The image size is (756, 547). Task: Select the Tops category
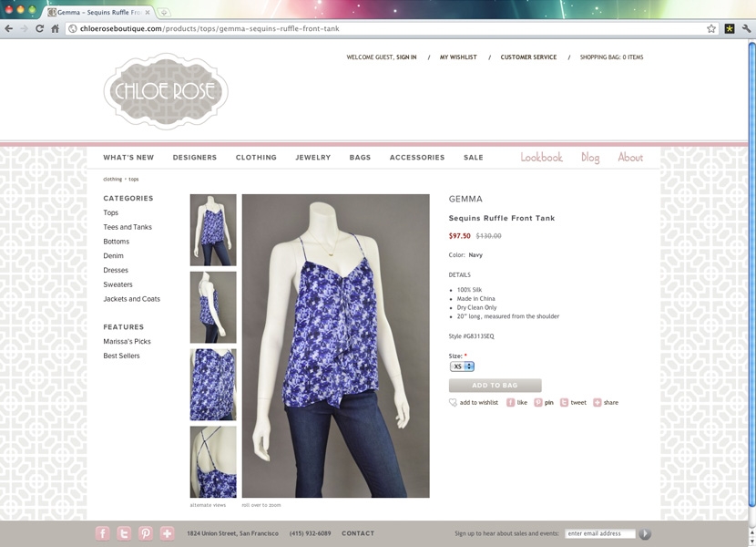click(110, 212)
